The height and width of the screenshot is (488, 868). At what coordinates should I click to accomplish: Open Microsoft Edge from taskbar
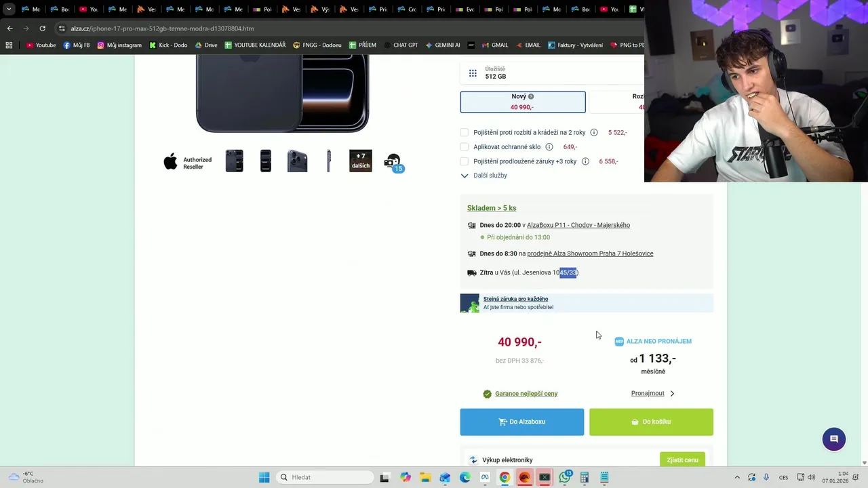point(465,477)
